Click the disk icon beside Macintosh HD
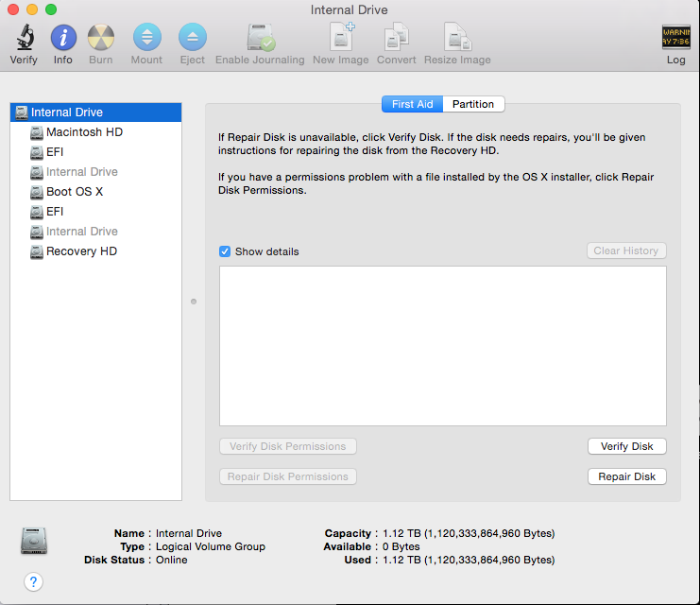The image size is (700, 605). coord(37,132)
